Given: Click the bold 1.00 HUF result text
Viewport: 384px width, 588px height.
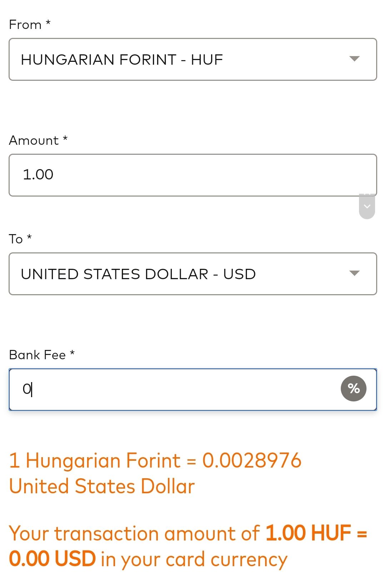Looking at the screenshot, I should point(309,533).
